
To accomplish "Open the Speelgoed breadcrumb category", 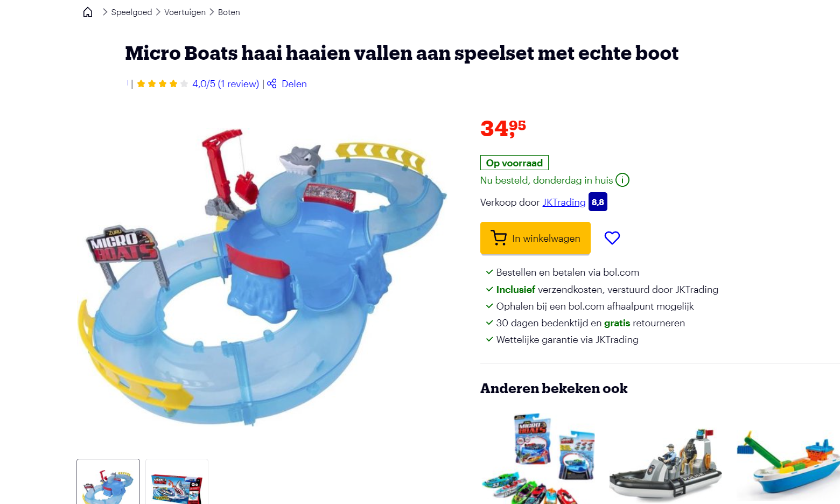I will tap(131, 12).
